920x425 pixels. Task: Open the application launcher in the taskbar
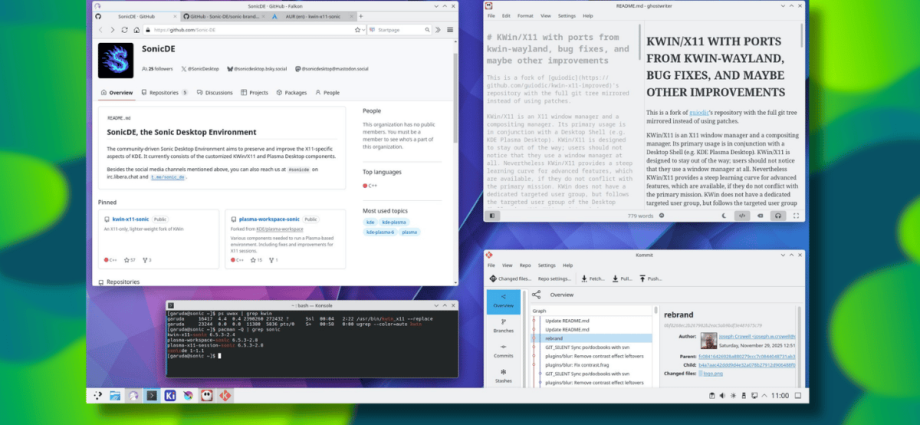click(98, 396)
